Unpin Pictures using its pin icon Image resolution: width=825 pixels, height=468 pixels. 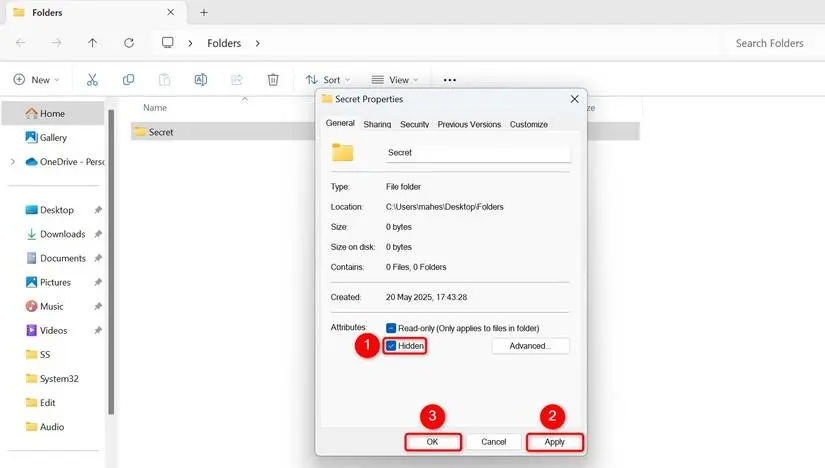tap(98, 282)
